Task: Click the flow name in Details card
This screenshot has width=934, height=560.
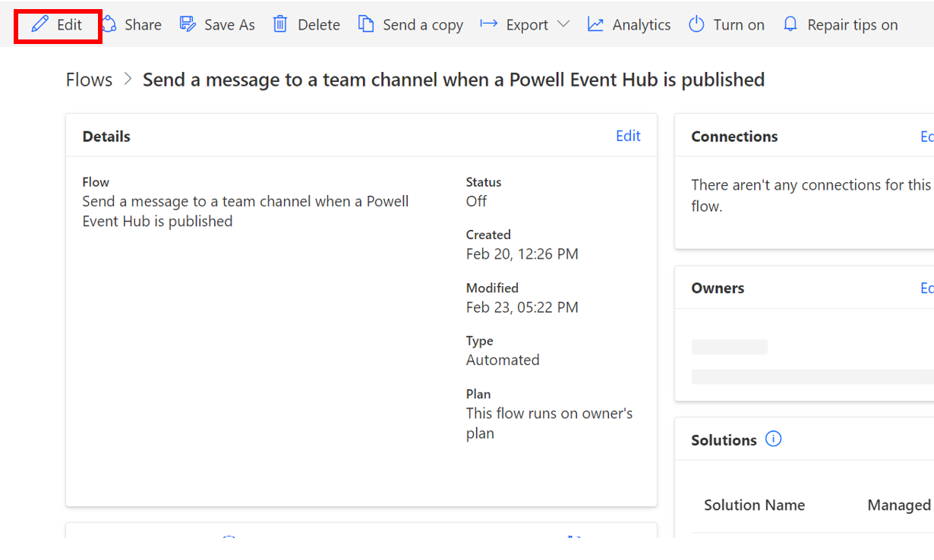Action: coord(245,211)
